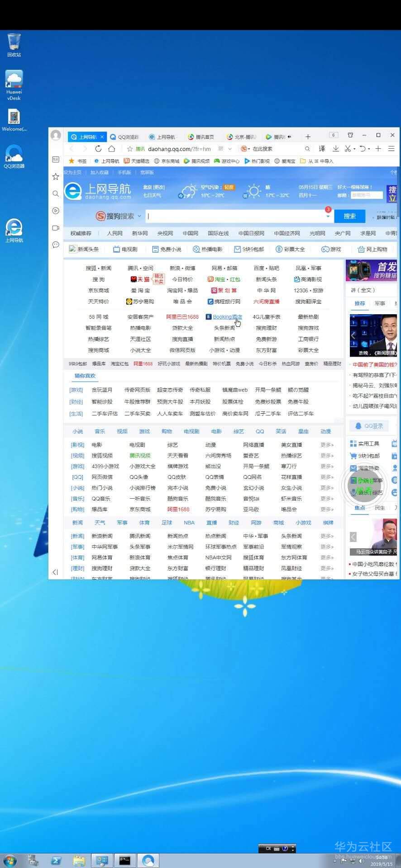Viewport: 401px width, 868px height.
Task: Select the Welcome WMV file on desktop
Action: click(14, 121)
